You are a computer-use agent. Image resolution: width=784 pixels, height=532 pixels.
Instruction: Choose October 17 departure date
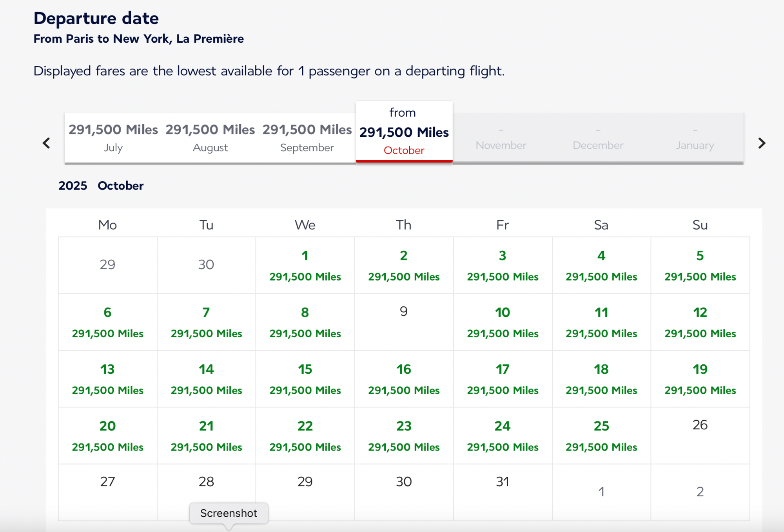click(502, 379)
